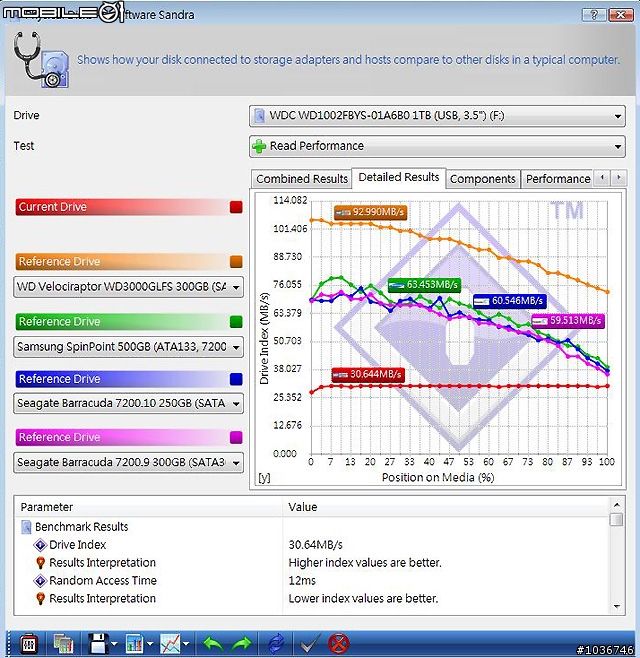Image resolution: width=640 pixels, height=658 pixels.
Task: Click the bar chart options icon
Action: 135,644
